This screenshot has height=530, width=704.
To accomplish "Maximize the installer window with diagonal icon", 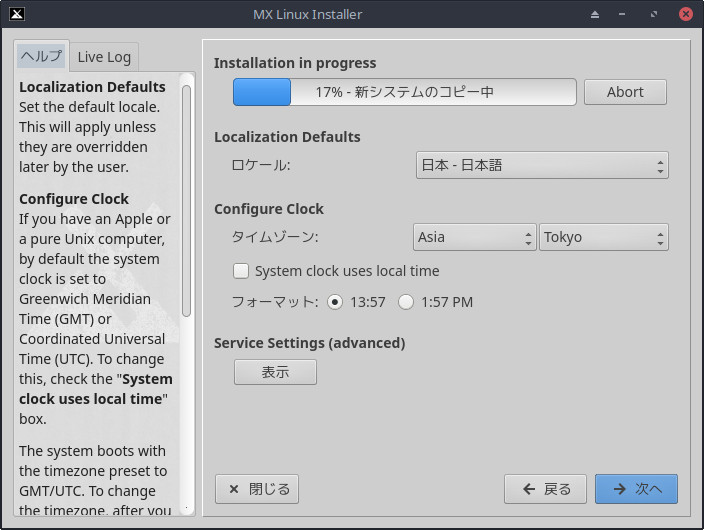I will (x=655, y=14).
